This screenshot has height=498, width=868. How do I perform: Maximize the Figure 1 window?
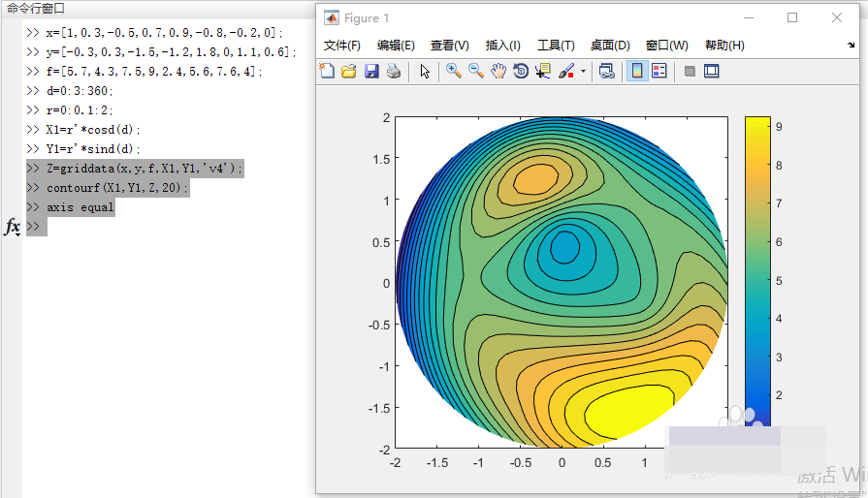coord(792,17)
